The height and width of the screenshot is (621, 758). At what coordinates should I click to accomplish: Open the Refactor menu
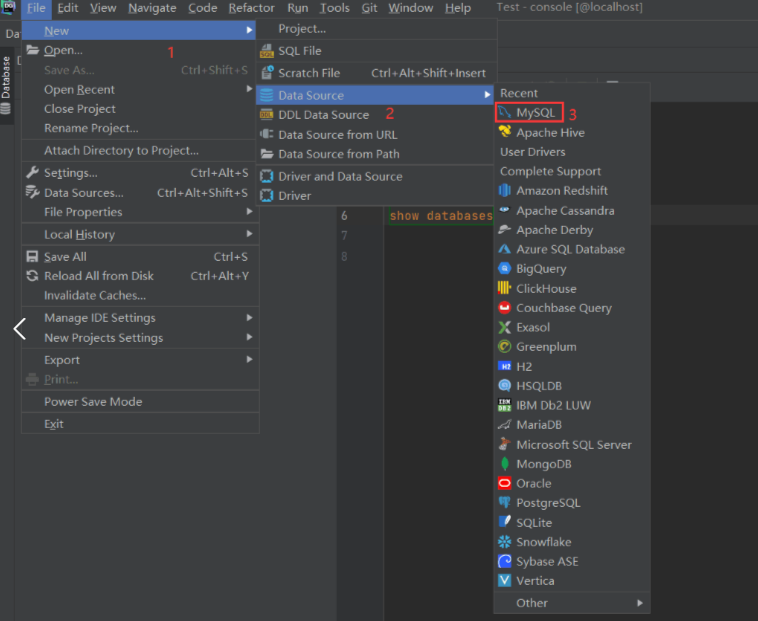tap(251, 8)
